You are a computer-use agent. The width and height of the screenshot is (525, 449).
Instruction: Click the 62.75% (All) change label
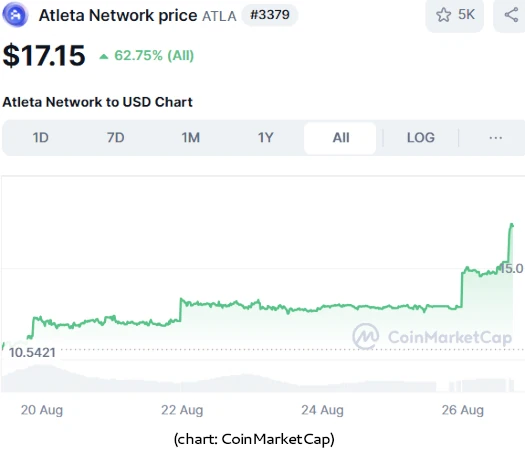click(x=154, y=56)
